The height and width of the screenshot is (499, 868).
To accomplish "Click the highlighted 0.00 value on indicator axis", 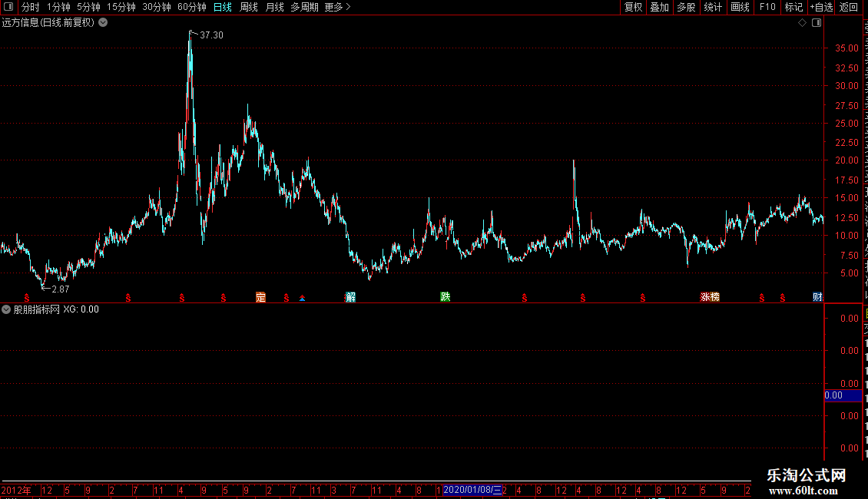I will pyautogui.click(x=843, y=395).
